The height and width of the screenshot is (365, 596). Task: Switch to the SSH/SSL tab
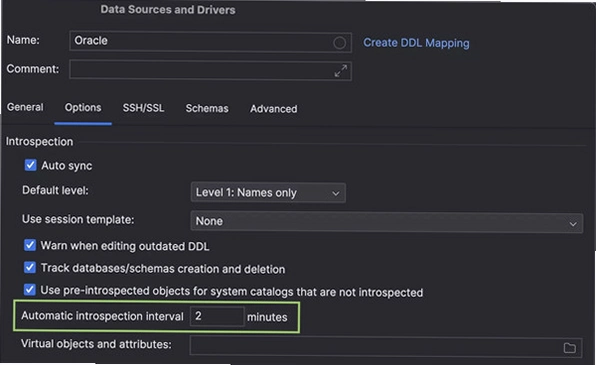point(143,108)
